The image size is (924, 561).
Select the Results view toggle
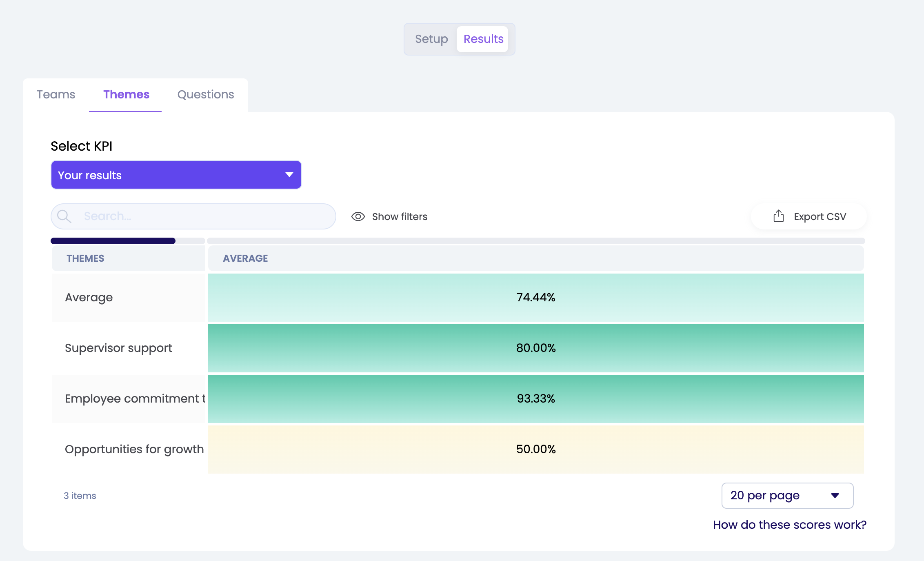click(483, 39)
